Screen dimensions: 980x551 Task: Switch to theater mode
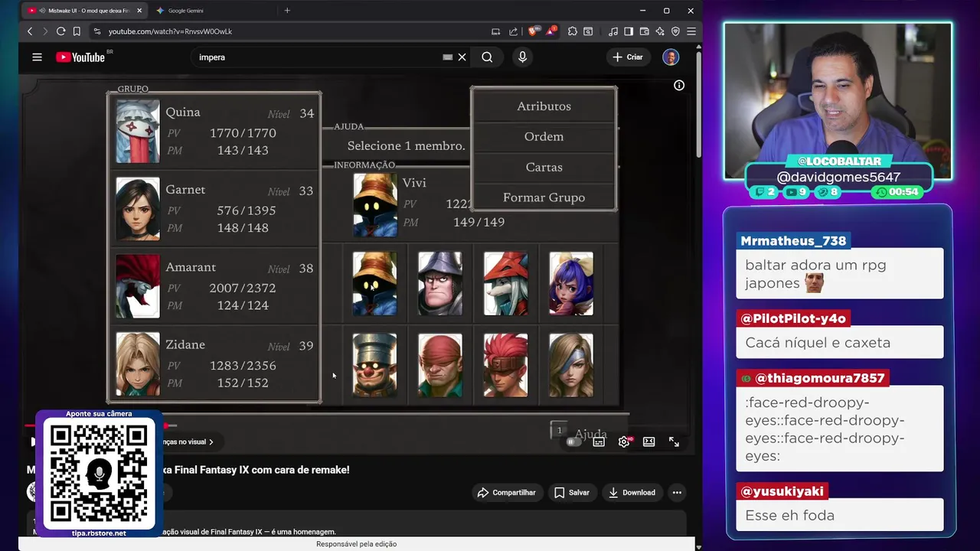649,442
